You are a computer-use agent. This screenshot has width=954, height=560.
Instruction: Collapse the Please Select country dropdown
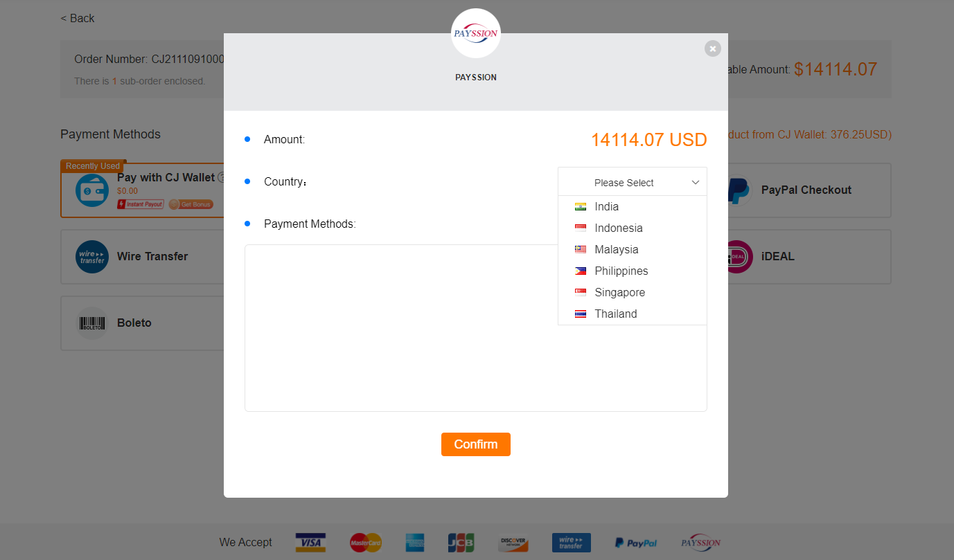[633, 182]
